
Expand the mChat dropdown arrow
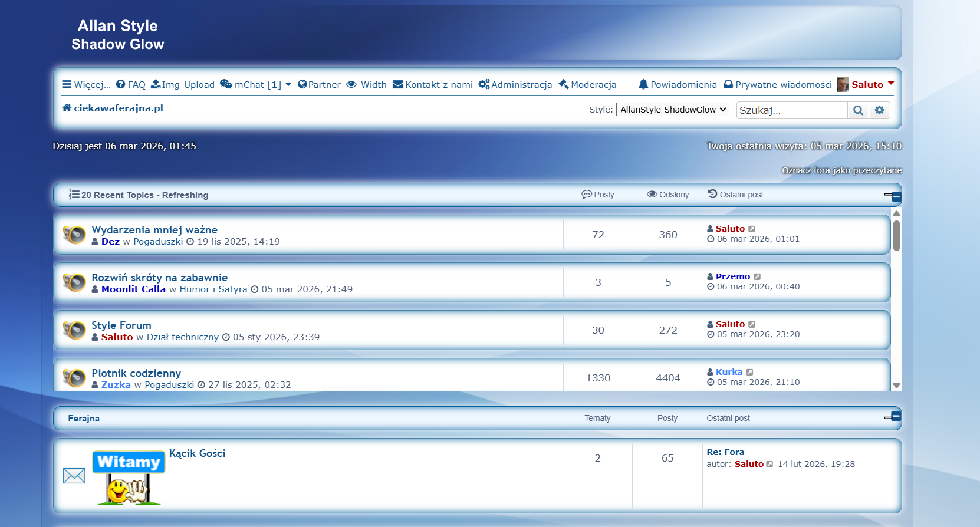pyautogui.click(x=288, y=84)
